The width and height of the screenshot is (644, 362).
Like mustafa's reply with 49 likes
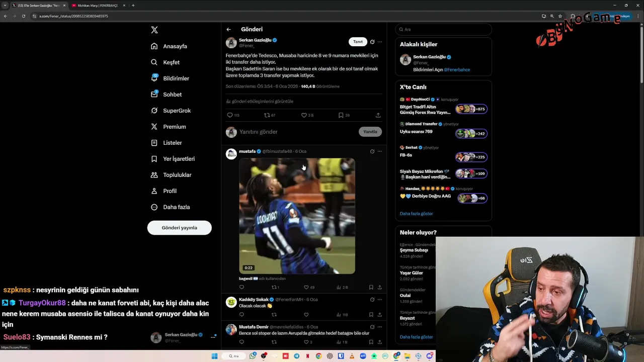(308, 288)
